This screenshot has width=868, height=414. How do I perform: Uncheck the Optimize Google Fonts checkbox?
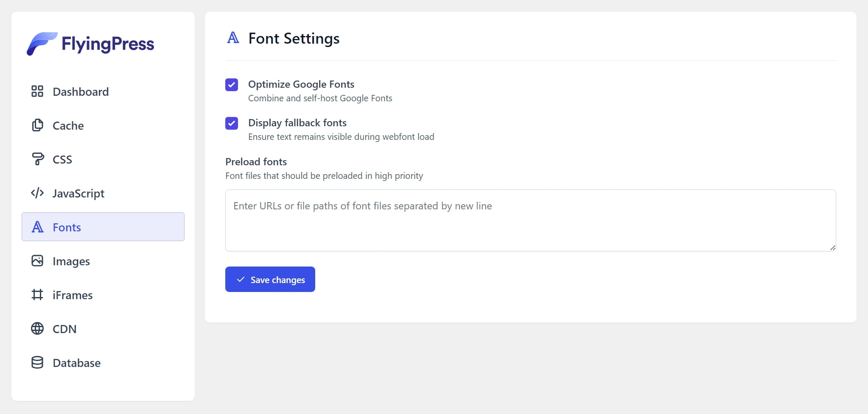(x=232, y=85)
